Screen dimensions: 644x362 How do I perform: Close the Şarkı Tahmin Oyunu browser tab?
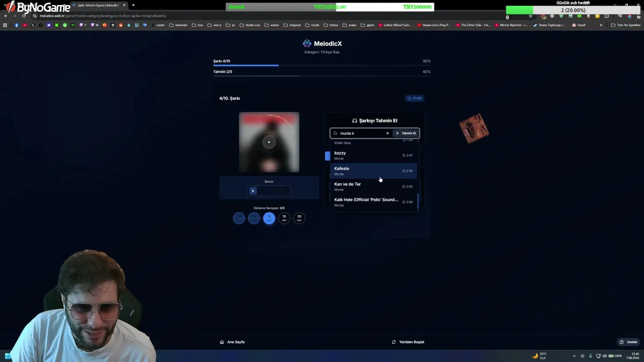(124, 5)
